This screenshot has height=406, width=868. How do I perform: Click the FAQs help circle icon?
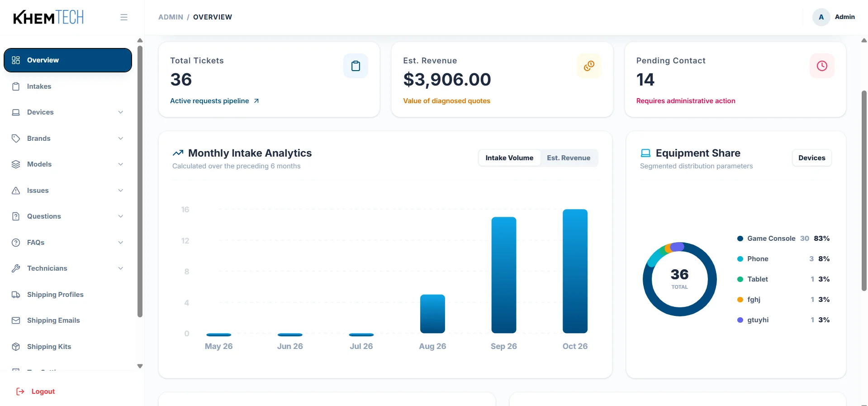(16, 243)
